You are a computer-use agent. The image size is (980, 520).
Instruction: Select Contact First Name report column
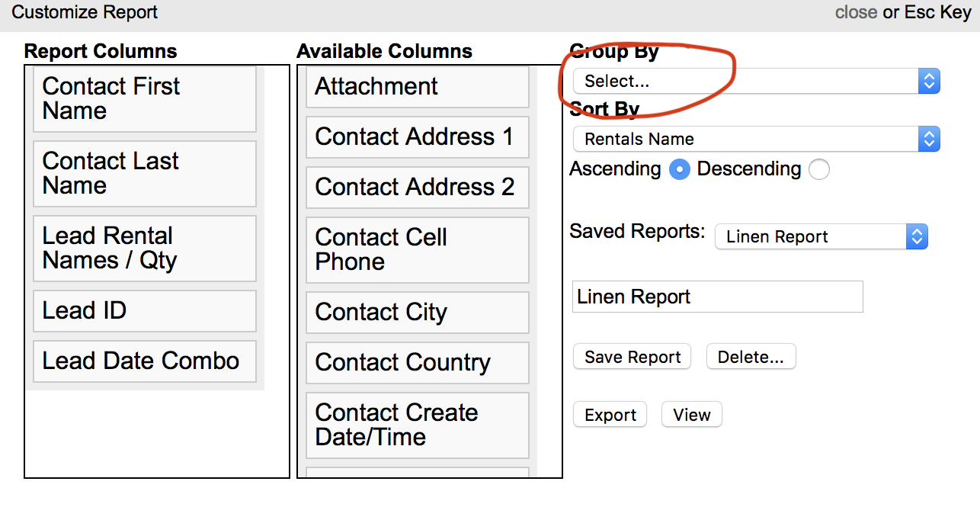coord(145,99)
